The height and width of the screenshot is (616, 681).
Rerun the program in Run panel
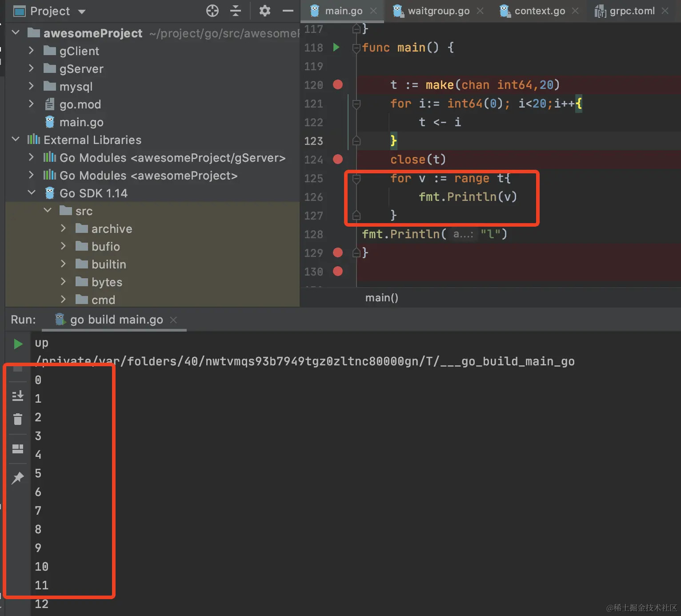(x=18, y=344)
